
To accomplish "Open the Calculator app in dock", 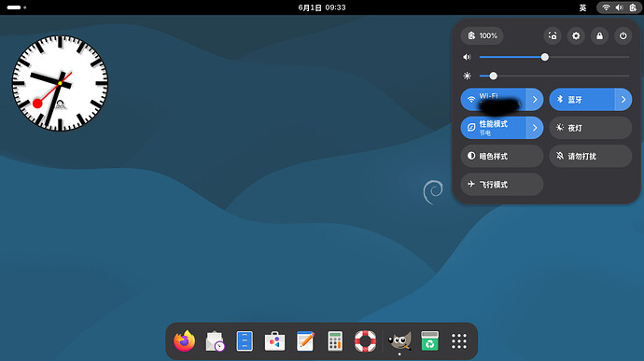I will coord(335,340).
